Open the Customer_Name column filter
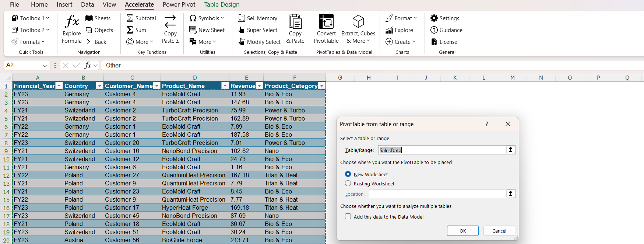 pyautogui.click(x=156, y=86)
